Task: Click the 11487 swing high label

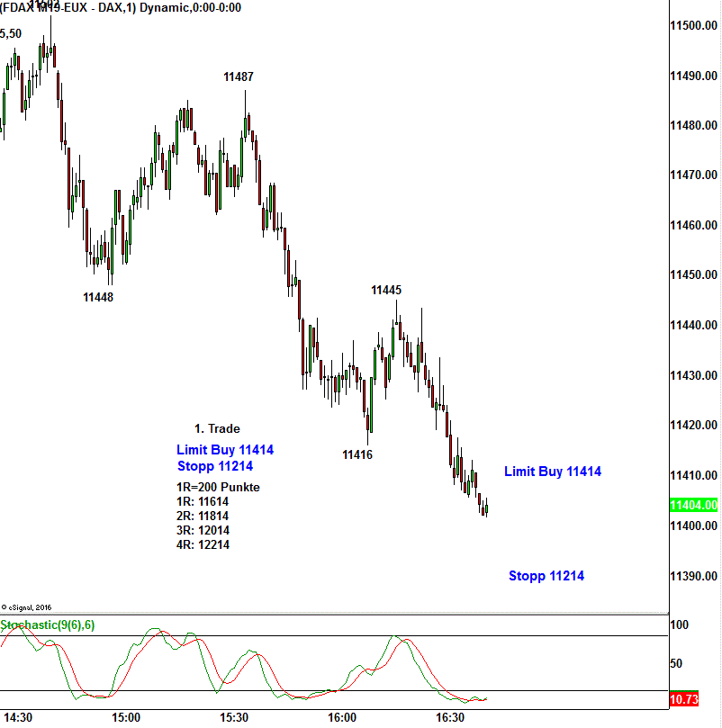Action: [239, 77]
